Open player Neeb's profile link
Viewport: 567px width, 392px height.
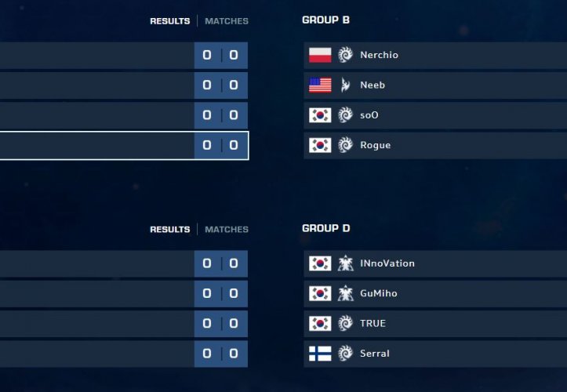click(x=373, y=85)
